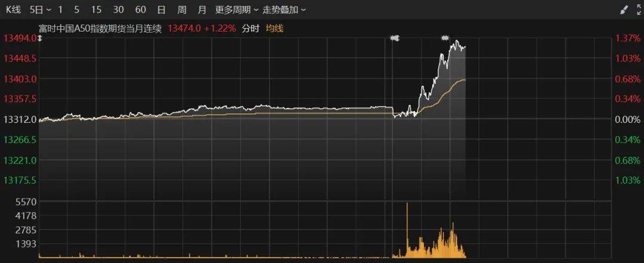Viewport: 644px width, 263px height.
Task: Expand the 更多周期 dropdown
Action: (237, 10)
